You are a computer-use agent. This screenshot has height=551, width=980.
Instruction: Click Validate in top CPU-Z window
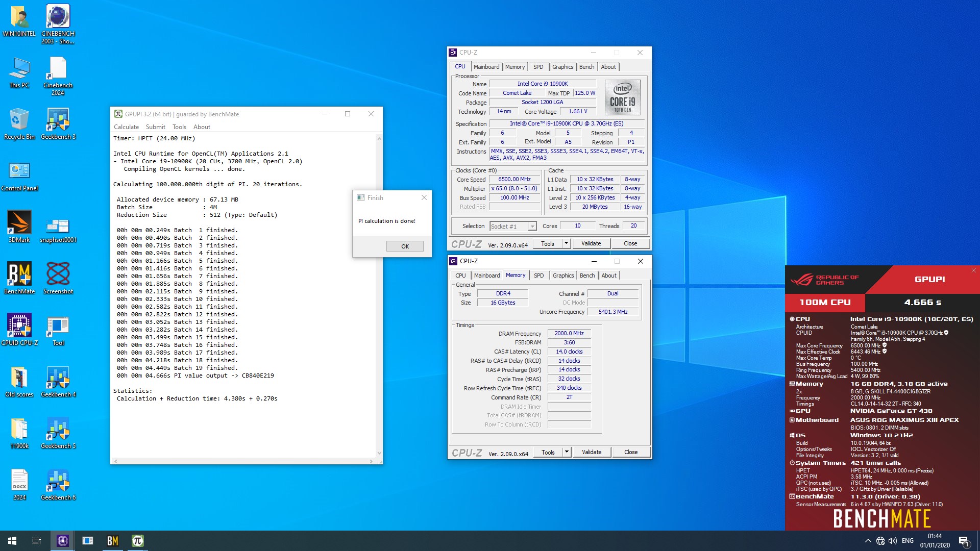(591, 243)
